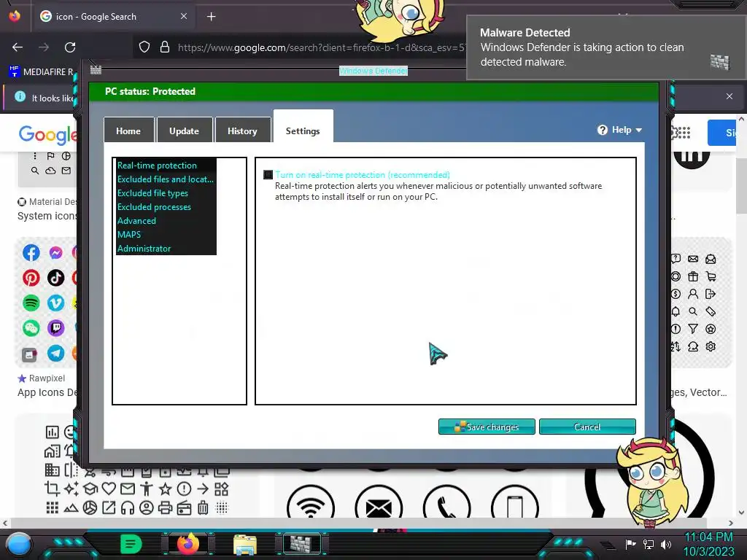747x560 pixels.
Task: Click the Firefox address bar URL
Action: pos(321,47)
